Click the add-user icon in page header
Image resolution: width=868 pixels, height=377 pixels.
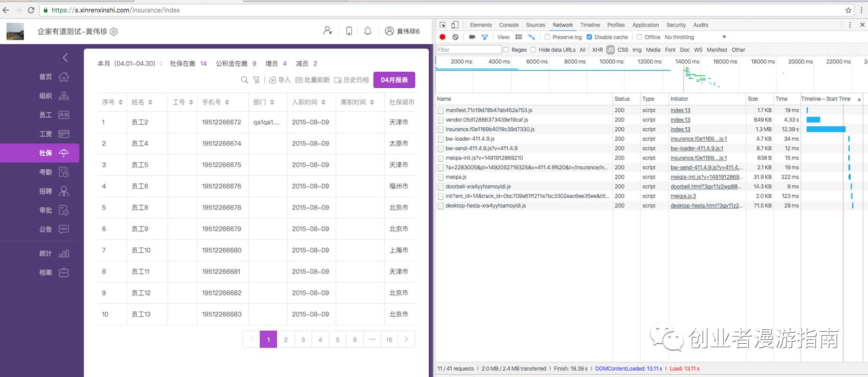pos(327,31)
